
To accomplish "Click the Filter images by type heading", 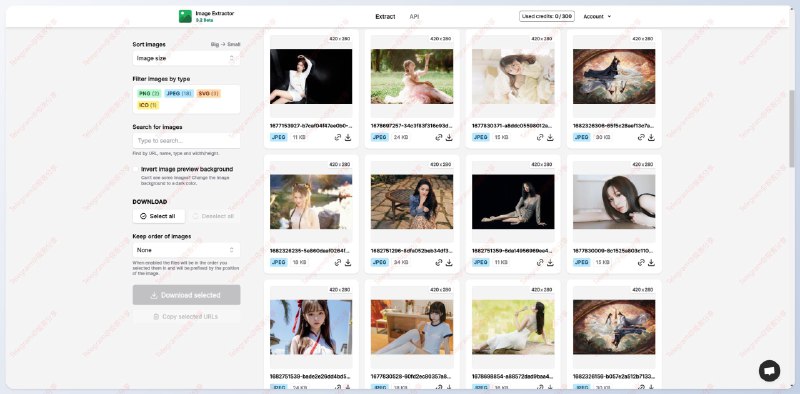I will point(161,79).
